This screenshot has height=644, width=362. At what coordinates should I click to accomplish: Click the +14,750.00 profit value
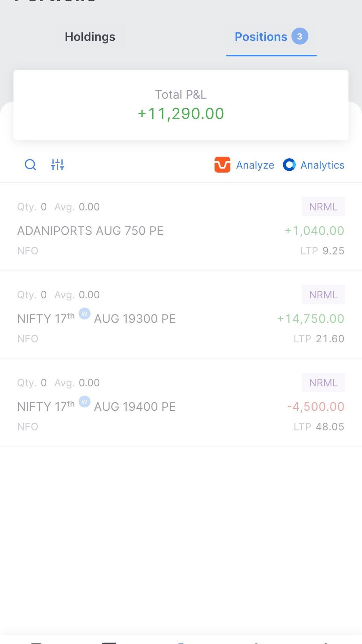tap(310, 319)
